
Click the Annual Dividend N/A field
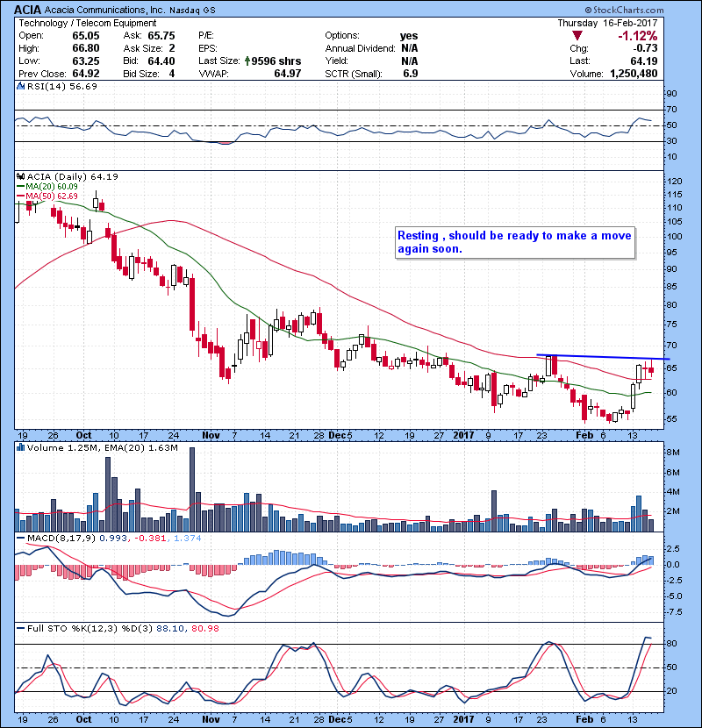(371, 48)
